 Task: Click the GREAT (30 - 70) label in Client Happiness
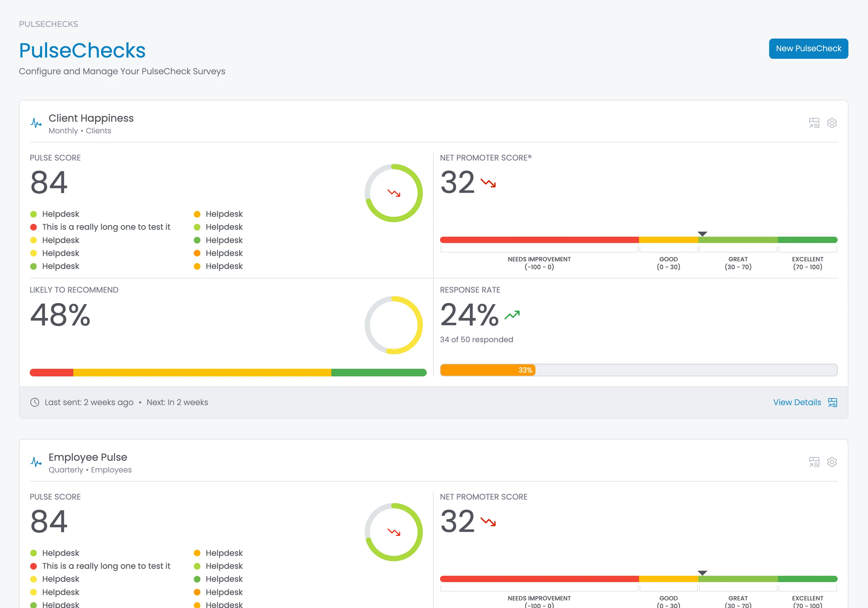(738, 263)
